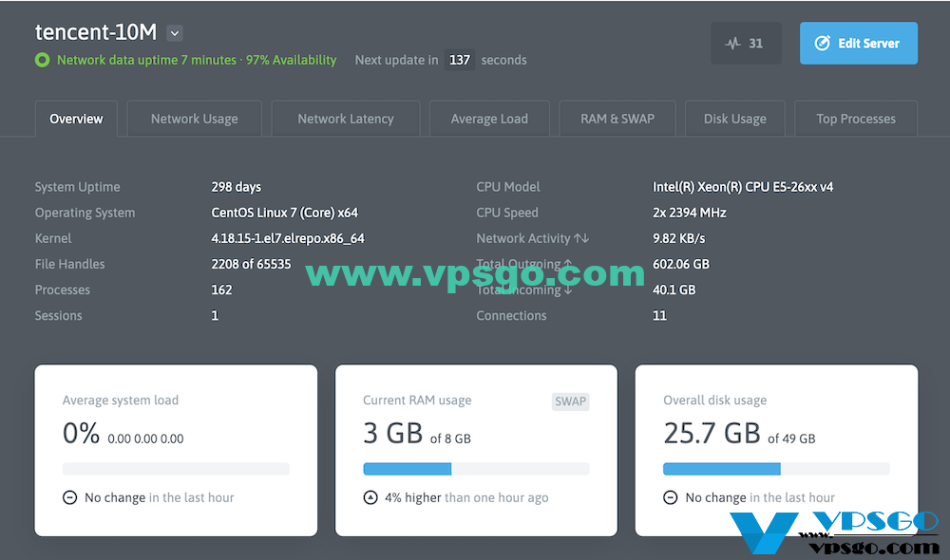
Task: Click the 137 seconds update counter
Action: (459, 60)
